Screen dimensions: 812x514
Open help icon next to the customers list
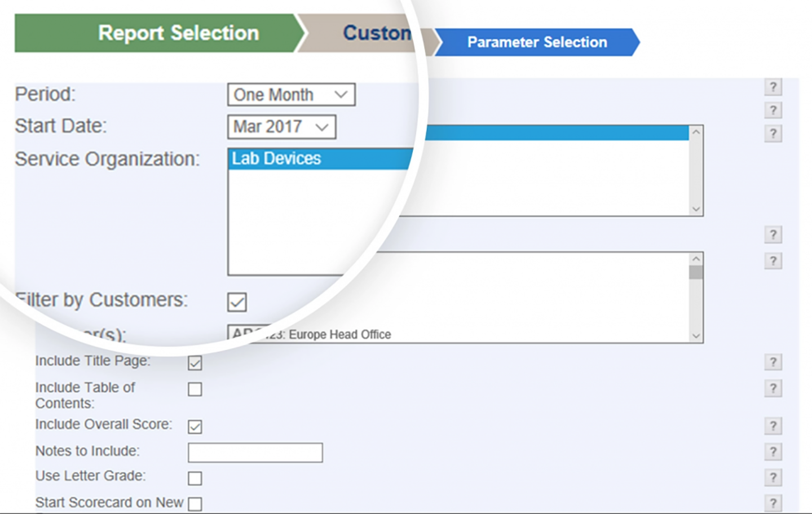(x=773, y=261)
